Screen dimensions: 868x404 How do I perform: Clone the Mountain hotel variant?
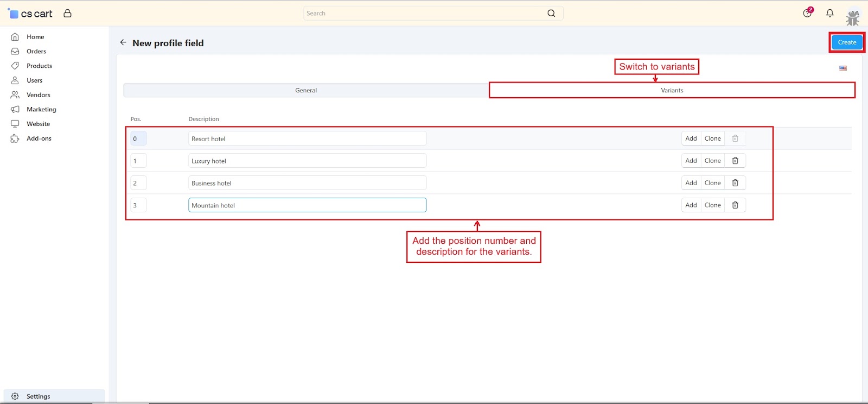(712, 205)
